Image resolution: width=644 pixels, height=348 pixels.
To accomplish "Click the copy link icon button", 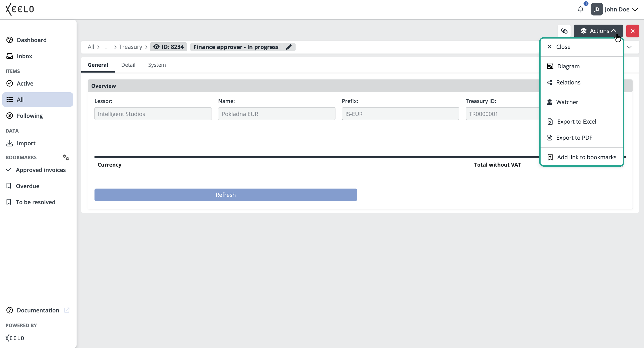I will pos(564,31).
